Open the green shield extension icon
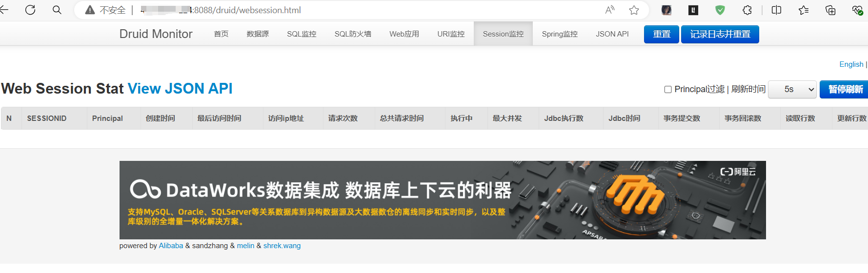 tap(720, 10)
